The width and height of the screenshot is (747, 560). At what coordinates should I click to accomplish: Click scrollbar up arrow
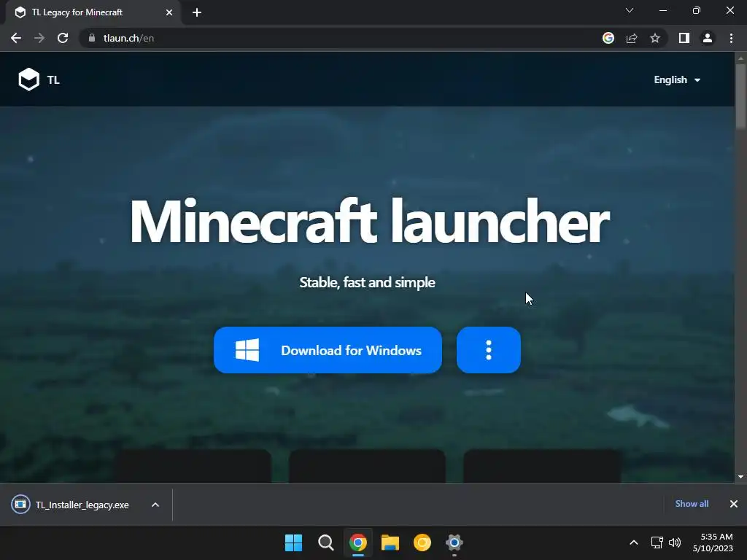(x=740, y=58)
